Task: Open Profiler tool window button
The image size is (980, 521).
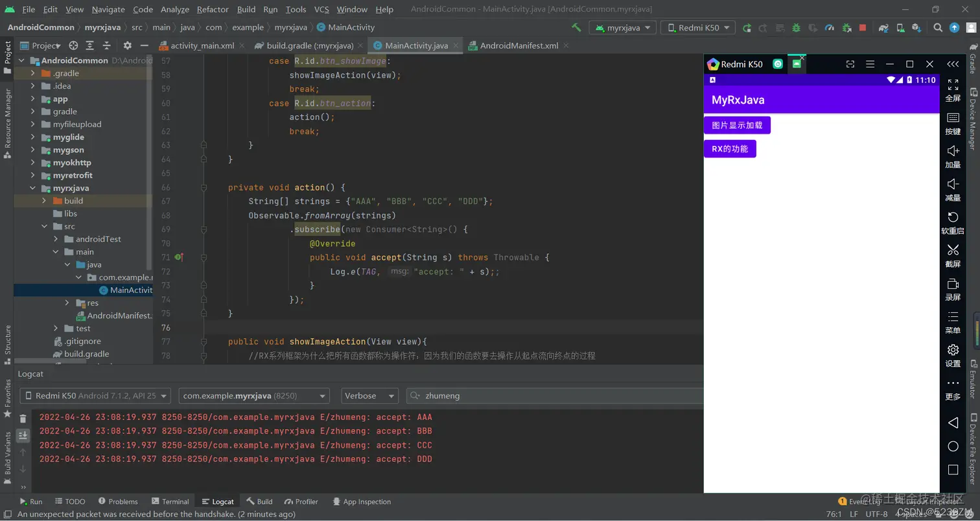Action: [300, 502]
